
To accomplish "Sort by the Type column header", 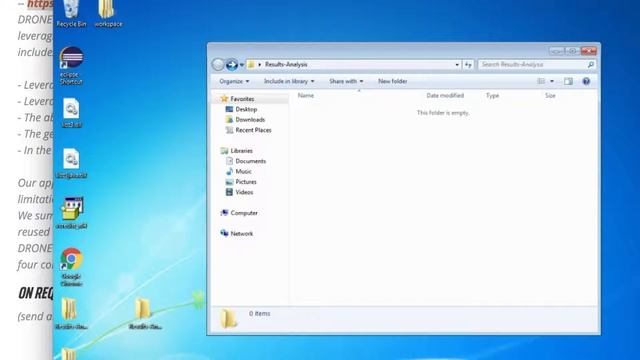I will (492, 96).
